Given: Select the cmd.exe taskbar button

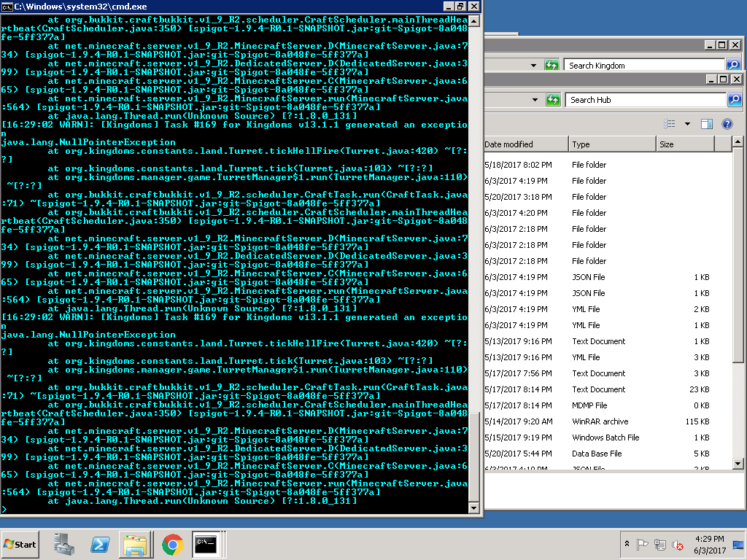Looking at the screenshot, I should coord(206,544).
